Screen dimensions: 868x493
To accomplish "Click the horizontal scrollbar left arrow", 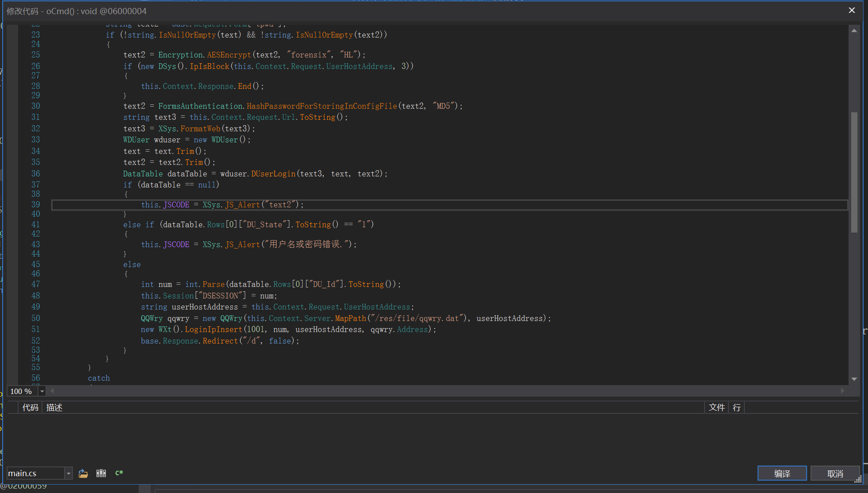I will [x=52, y=391].
